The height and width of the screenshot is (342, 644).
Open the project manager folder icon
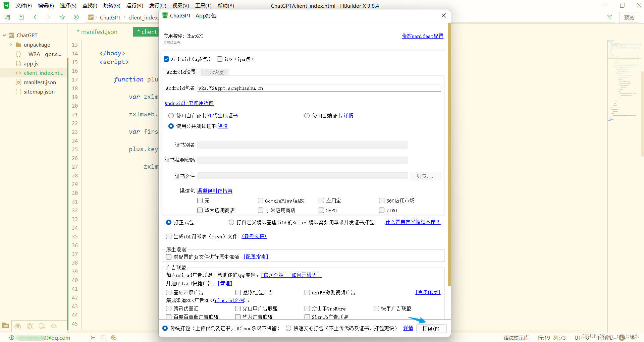(6, 326)
